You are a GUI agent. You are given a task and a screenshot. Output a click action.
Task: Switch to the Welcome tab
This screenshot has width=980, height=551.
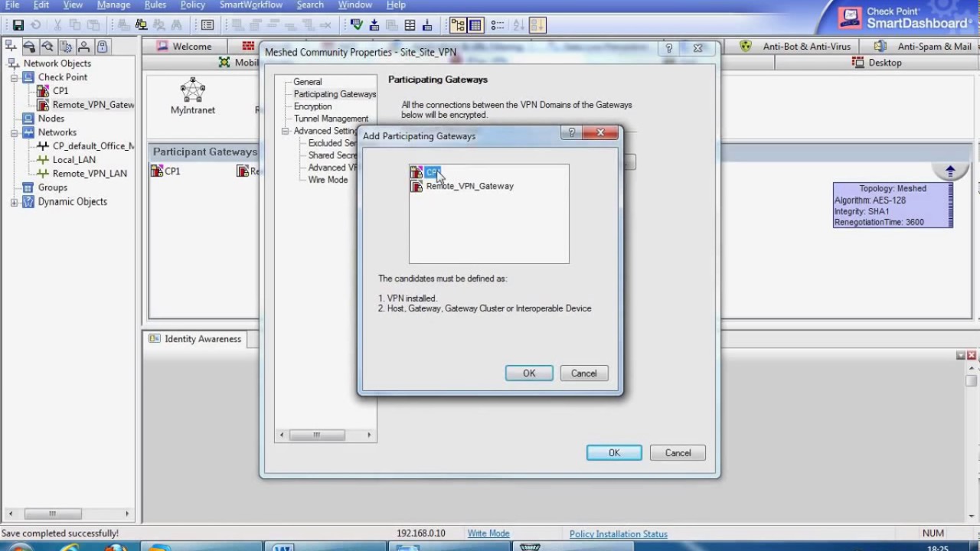pos(184,46)
